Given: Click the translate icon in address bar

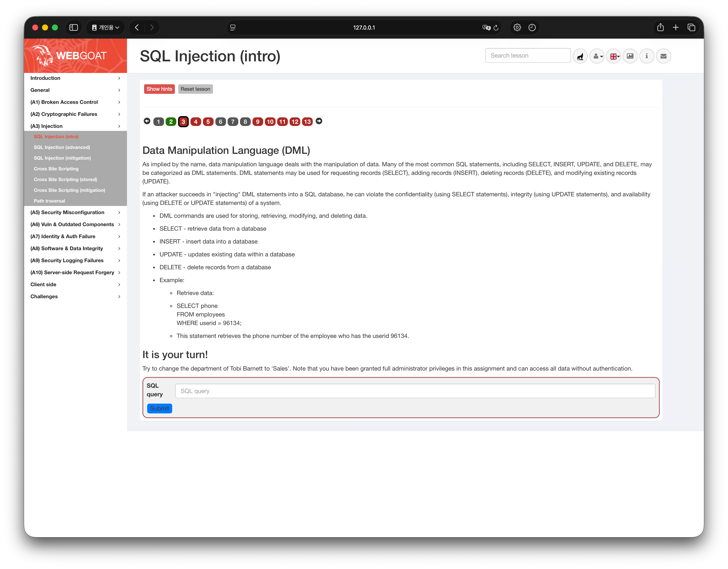Looking at the screenshot, I should tap(486, 27).
